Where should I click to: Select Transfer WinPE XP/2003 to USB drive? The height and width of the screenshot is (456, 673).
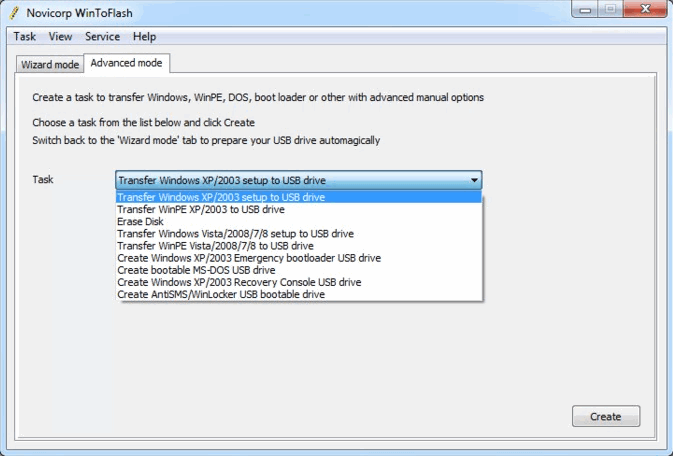click(200, 210)
